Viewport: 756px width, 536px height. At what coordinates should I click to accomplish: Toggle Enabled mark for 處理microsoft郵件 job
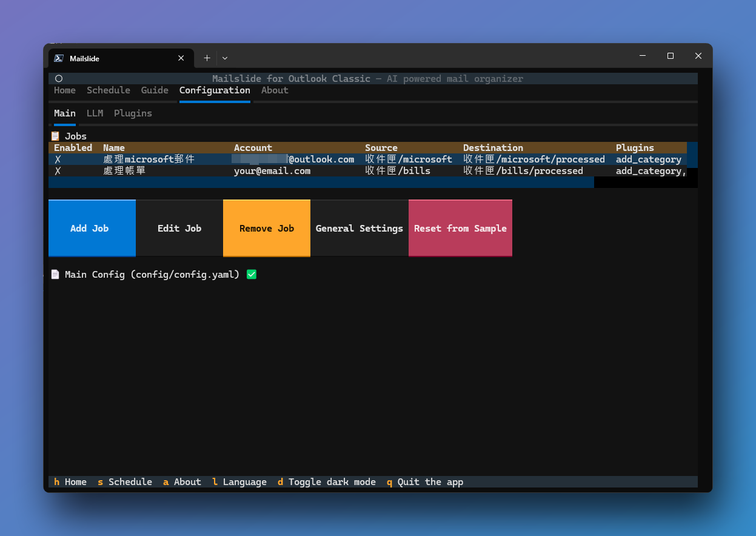click(x=58, y=159)
